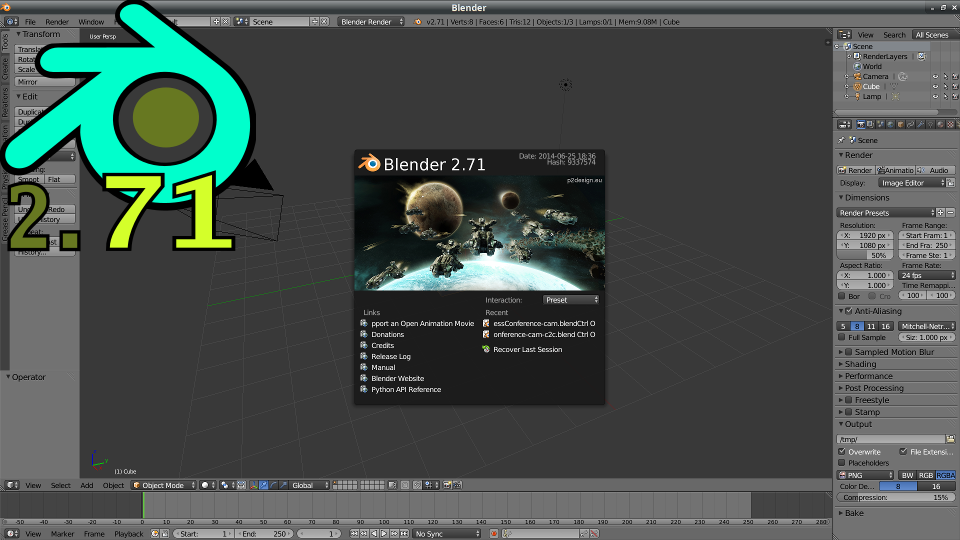The width and height of the screenshot is (960, 540).
Task: Enable the Placeholders checkbox
Action: pyautogui.click(x=842, y=463)
